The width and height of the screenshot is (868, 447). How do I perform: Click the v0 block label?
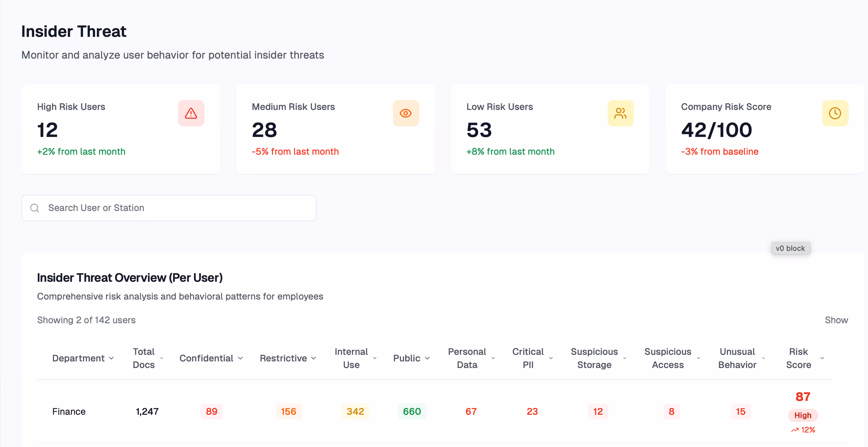pos(790,248)
